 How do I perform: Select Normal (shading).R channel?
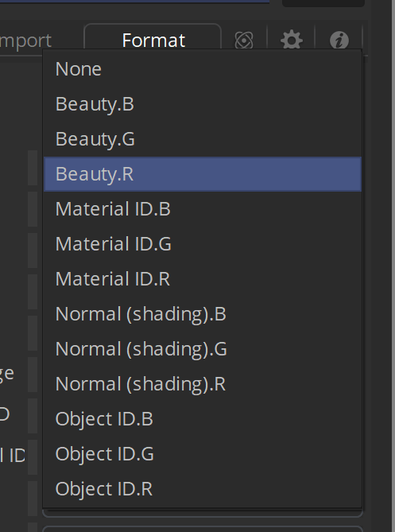tap(203, 384)
